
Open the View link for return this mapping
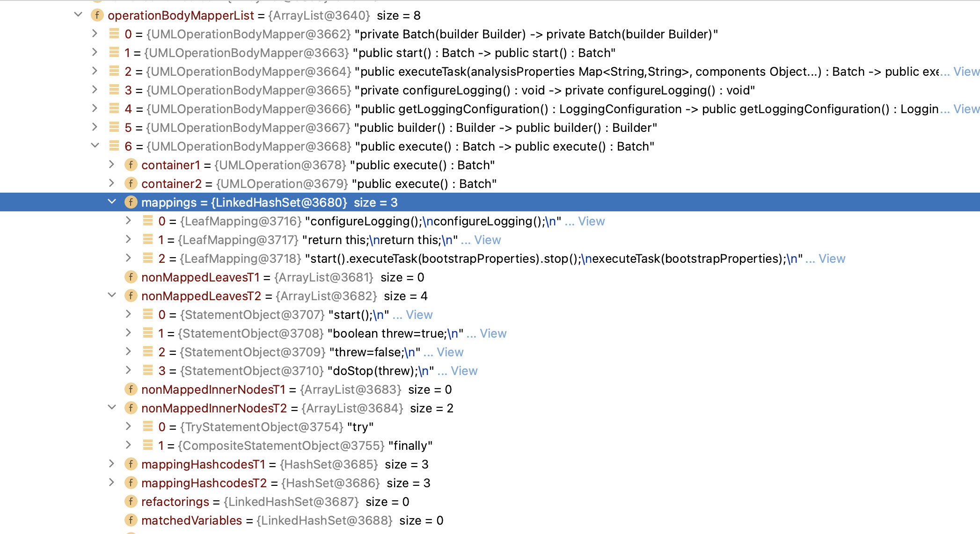pyautogui.click(x=487, y=239)
